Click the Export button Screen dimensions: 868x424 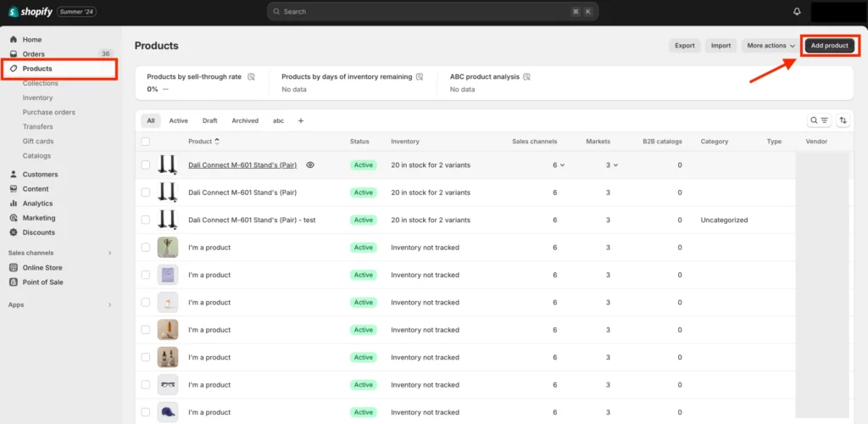tap(684, 46)
